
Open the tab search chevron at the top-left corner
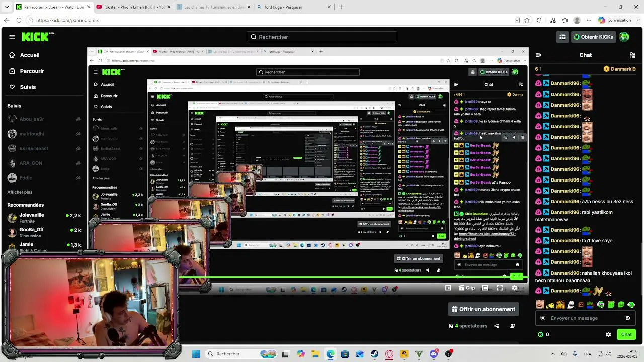tap(6, 7)
